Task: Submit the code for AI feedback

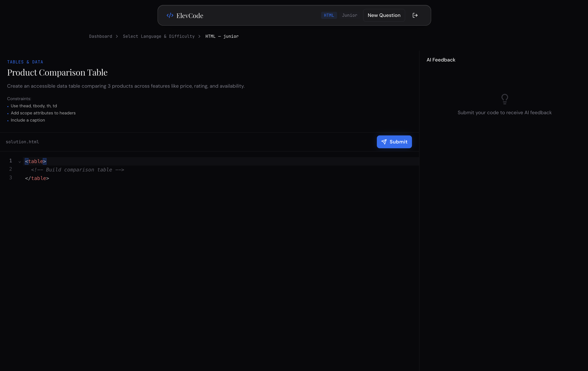Action: [394, 142]
